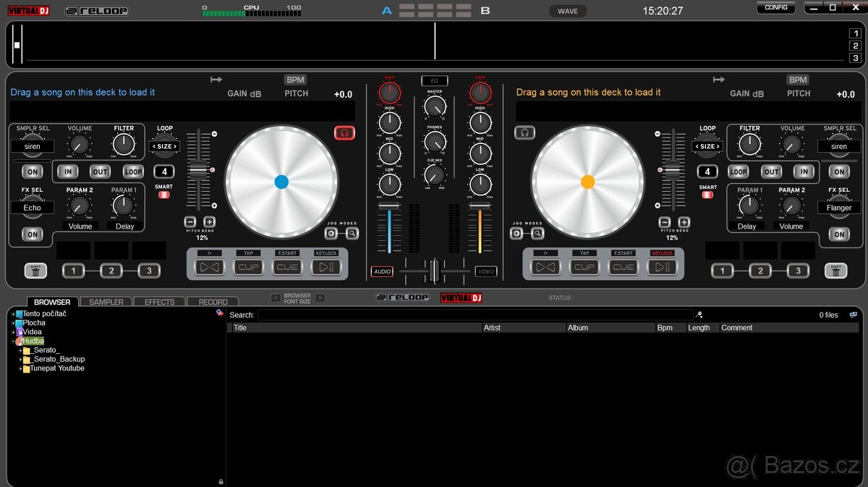Open the EFFECTS tab
The width and height of the screenshot is (868, 487).
pyautogui.click(x=159, y=301)
